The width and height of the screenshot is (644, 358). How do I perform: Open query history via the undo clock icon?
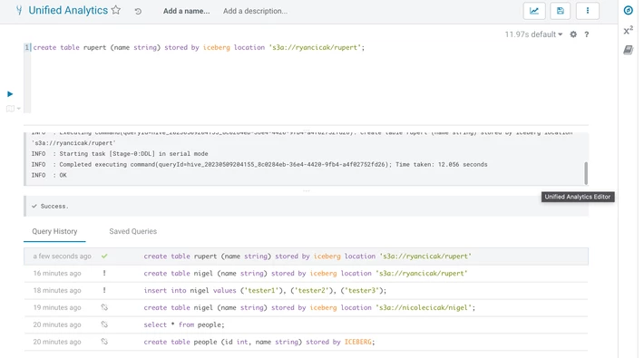point(138,11)
